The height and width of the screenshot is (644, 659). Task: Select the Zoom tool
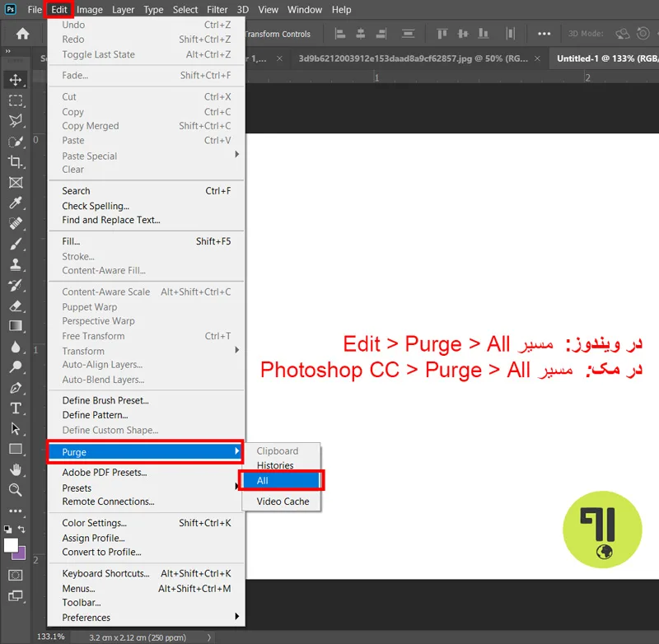[x=16, y=490]
